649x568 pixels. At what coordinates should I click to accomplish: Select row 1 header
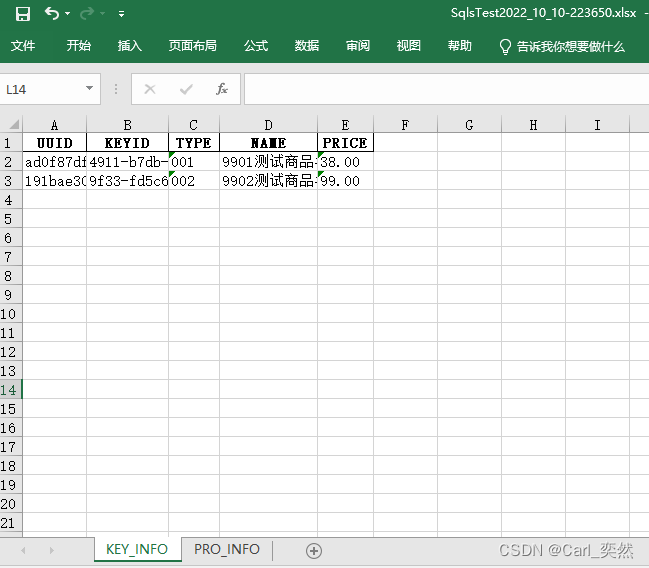point(11,143)
